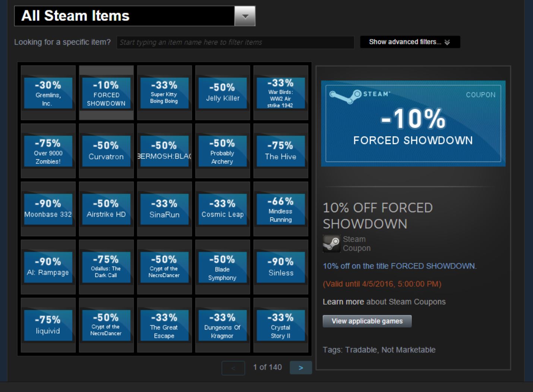Expand Show advanced filters

pos(410,42)
